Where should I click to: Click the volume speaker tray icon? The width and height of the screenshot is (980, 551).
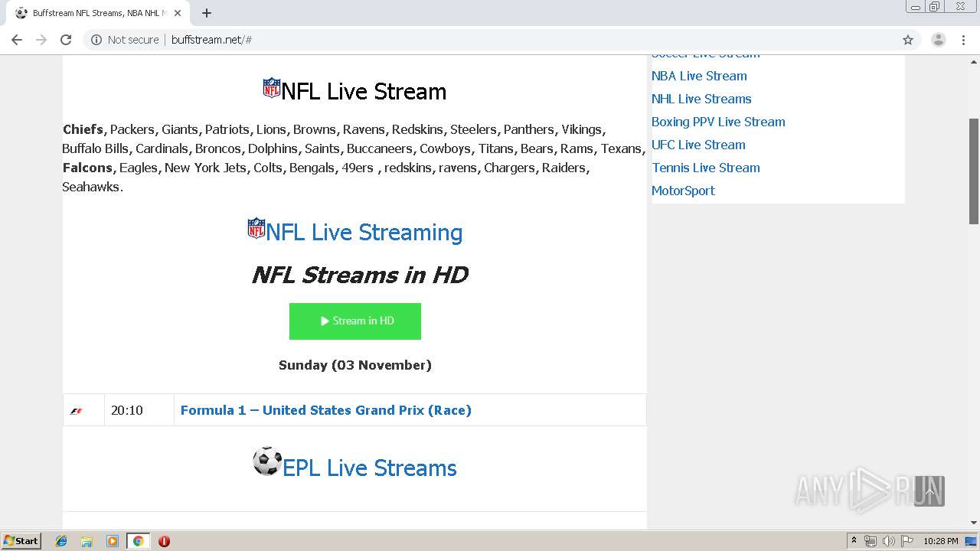click(889, 541)
